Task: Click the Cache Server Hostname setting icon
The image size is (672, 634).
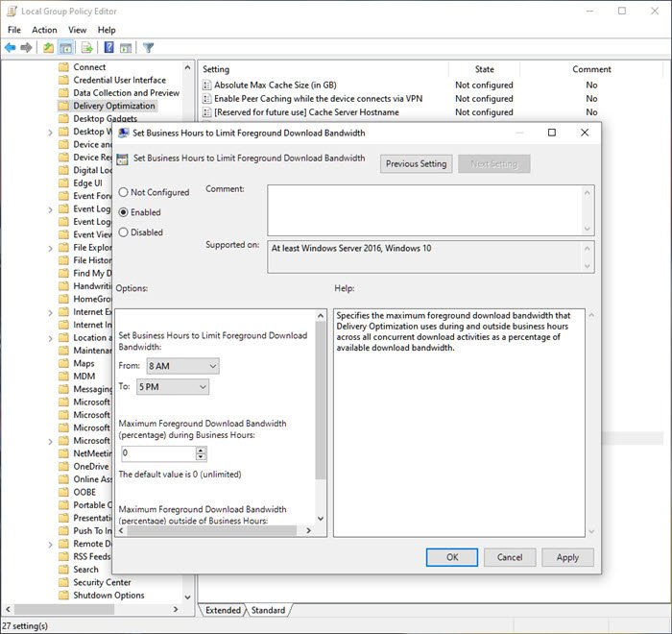Action: pos(207,112)
